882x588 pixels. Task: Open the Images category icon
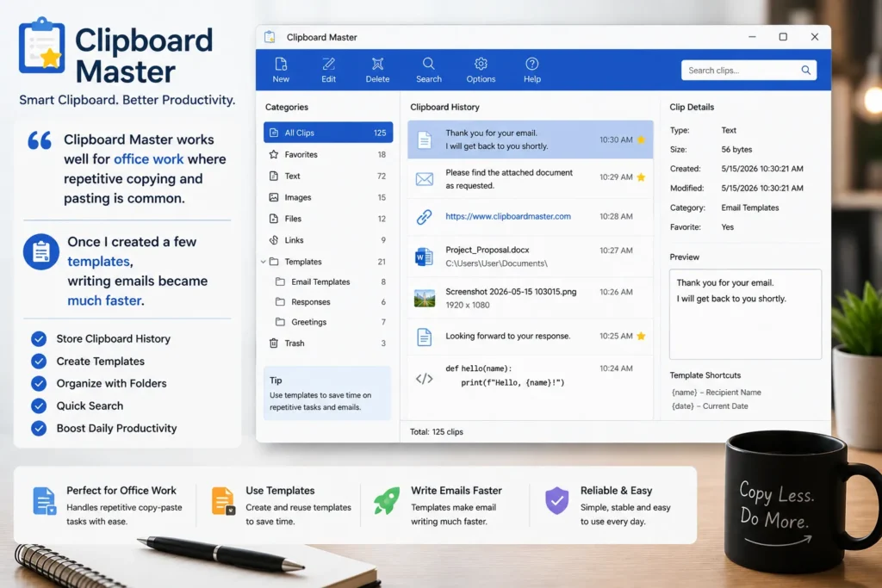click(273, 197)
